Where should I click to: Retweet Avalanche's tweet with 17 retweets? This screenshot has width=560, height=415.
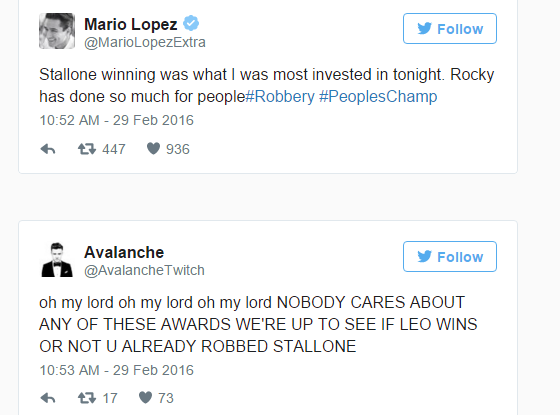[87, 398]
